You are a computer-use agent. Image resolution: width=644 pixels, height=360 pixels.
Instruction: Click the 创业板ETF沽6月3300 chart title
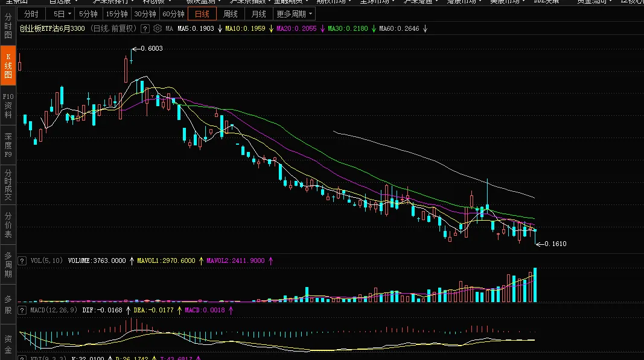click(x=52, y=29)
